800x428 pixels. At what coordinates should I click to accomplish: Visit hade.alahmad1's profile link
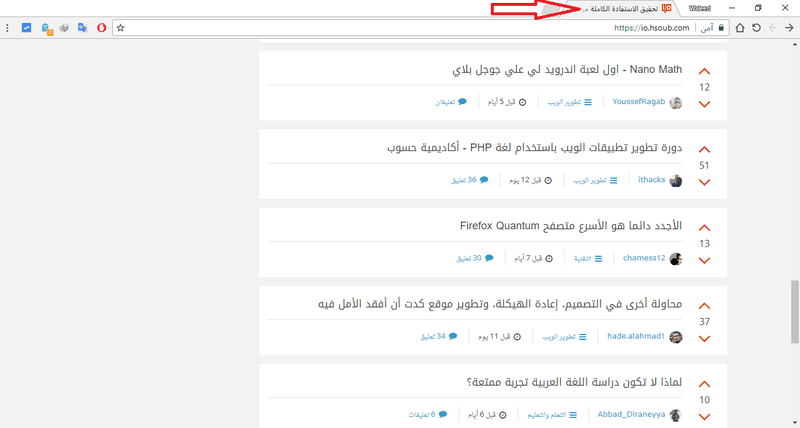[636, 336]
